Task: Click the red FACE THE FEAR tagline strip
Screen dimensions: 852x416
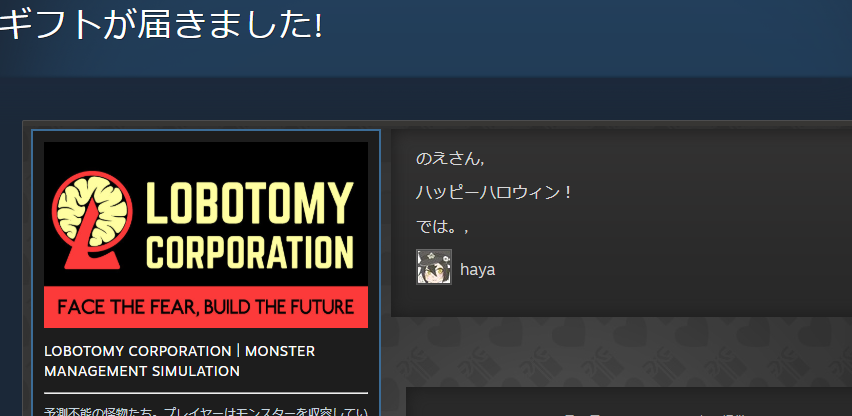Action: pyautogui.click(x=206, y=307)
